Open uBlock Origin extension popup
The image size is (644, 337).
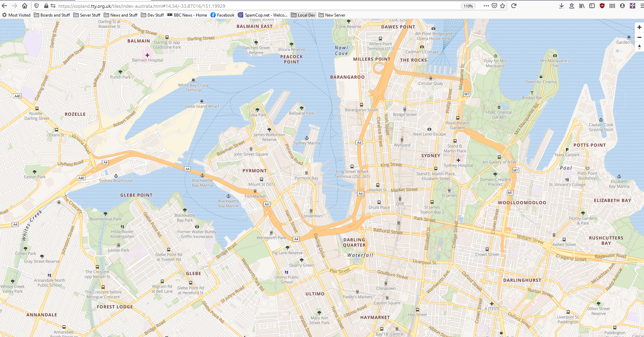(x=602, y=6)
